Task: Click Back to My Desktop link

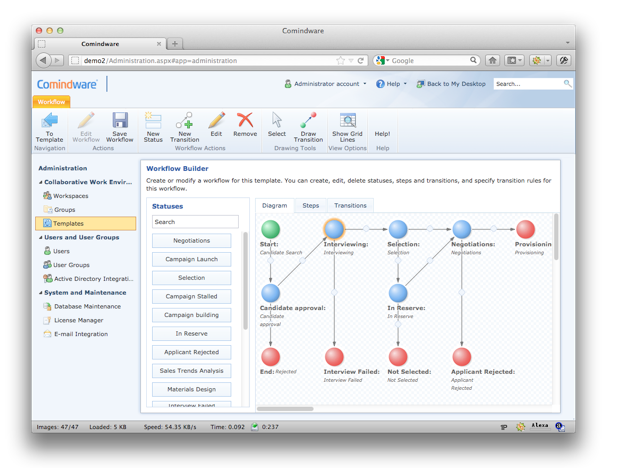Action: 451,84
